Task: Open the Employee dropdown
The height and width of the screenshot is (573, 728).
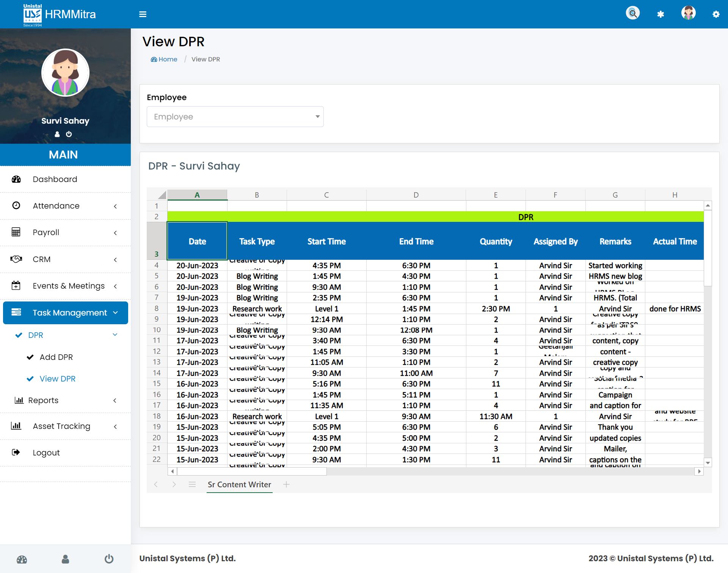Action: [x=235, y=117]
